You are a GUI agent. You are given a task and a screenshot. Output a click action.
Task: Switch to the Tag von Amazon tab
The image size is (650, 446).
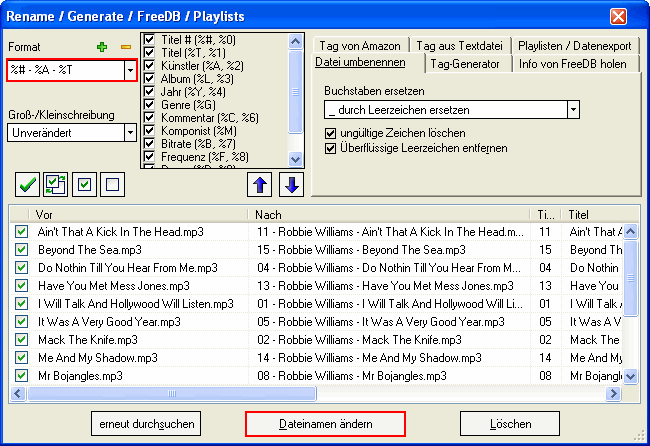(360, 46)
